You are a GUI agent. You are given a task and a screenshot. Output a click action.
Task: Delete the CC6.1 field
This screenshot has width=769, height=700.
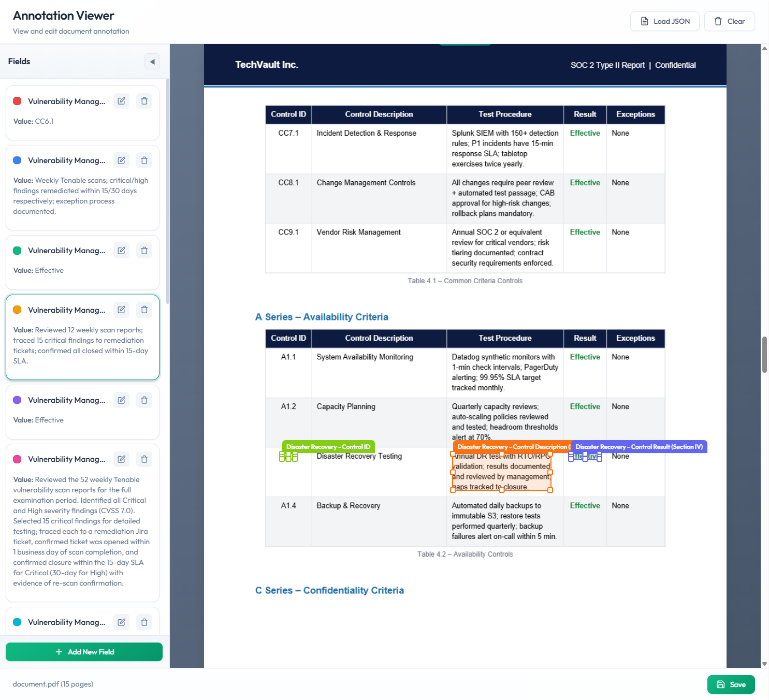(144, 100)
